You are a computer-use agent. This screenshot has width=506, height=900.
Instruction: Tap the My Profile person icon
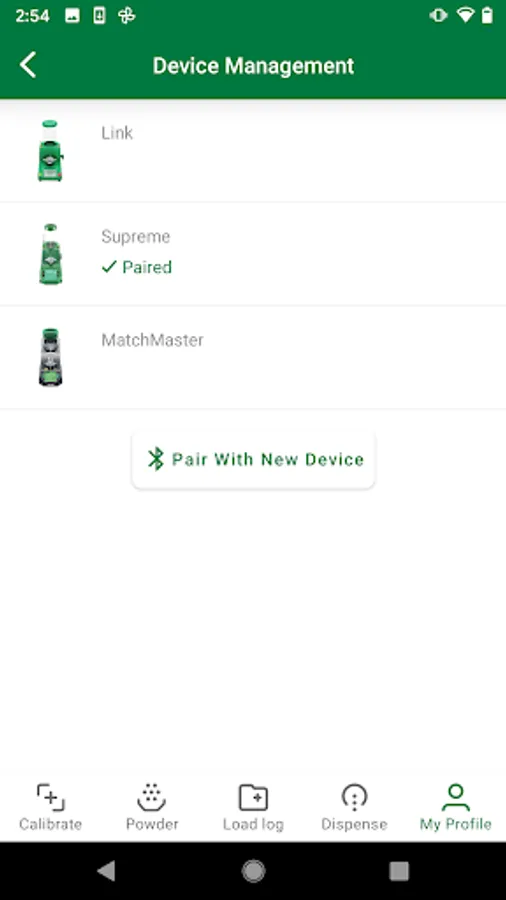[456, 797]
